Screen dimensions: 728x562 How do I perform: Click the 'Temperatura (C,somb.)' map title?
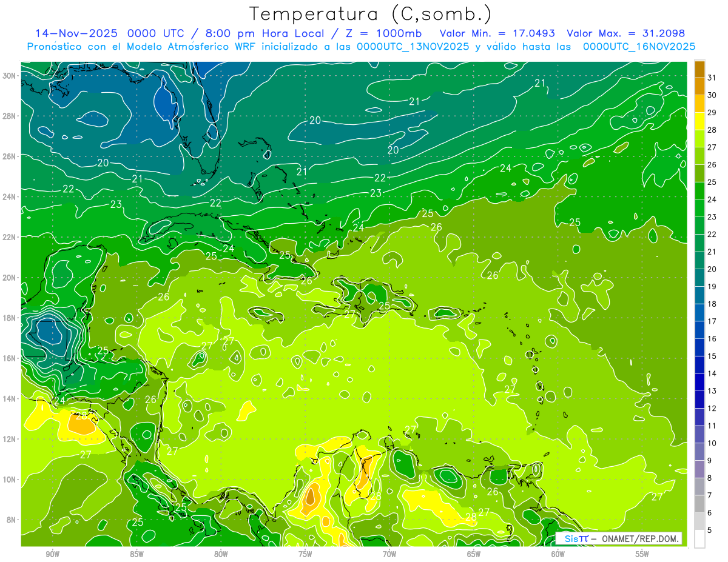pos(371,14)
